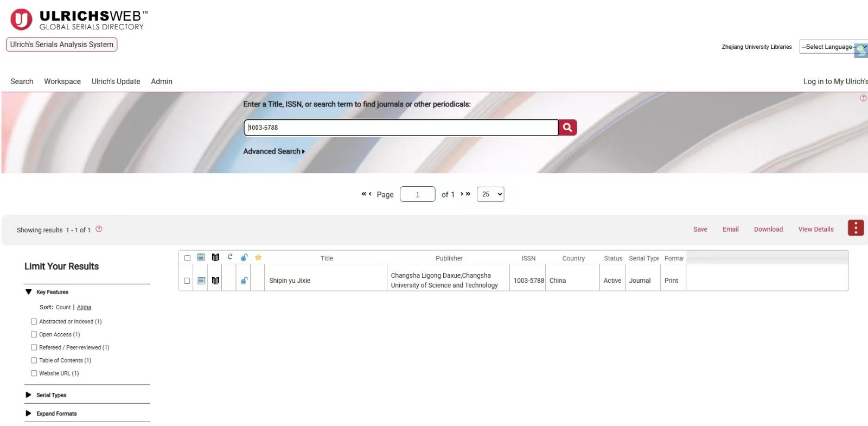Sort key features by Alpha
Image resolution: width=868 pixels, height=426 pixels.
pyautogui.click(x=84, y=307)
